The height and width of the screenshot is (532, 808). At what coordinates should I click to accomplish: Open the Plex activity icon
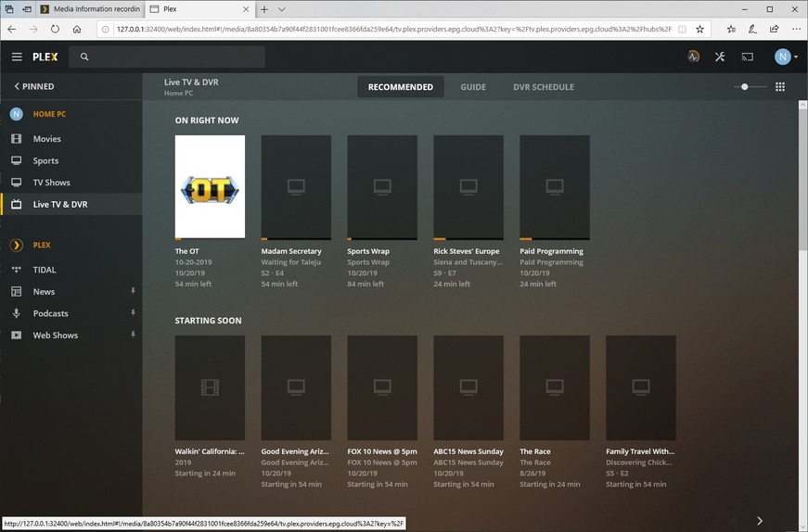point(694,57)
